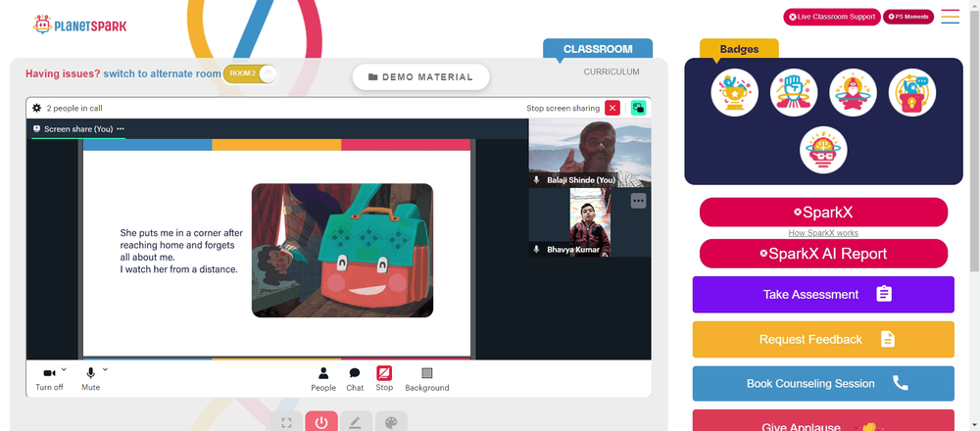This screenshot has width=980, height=431.
Task: Click Give Applause
Action: pyautogui.click(x=823, y=421)
